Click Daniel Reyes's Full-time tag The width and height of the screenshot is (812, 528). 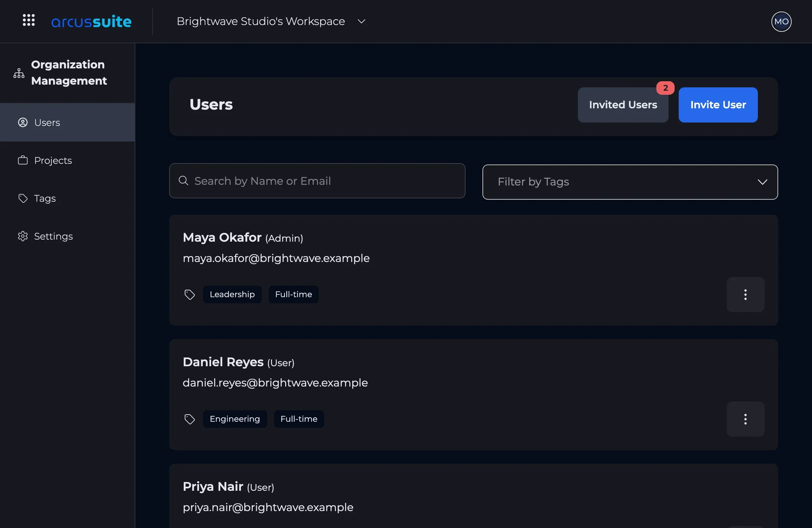click(299, 419)
